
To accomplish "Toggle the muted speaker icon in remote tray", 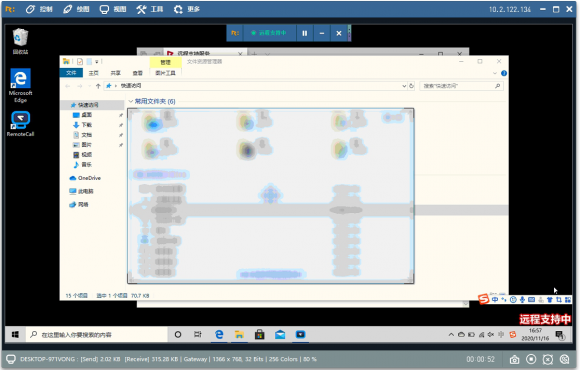I will pyautogui.click(x=491, y=334).
